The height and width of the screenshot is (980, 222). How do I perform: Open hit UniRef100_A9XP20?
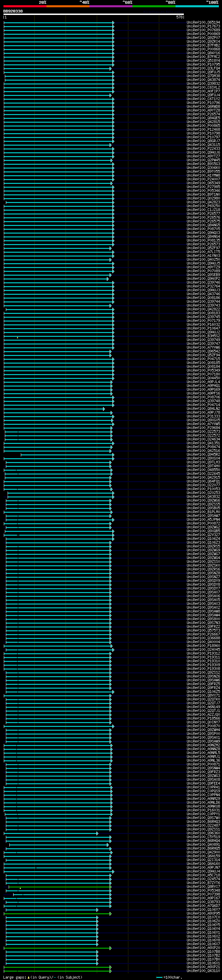pos(203,948)
